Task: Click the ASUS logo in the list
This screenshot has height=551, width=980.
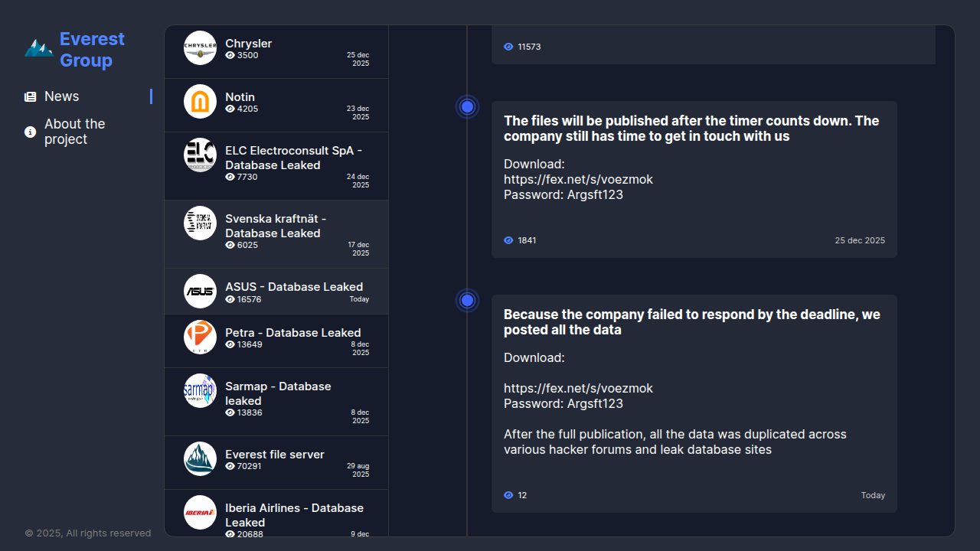Action: pos(201,291)
